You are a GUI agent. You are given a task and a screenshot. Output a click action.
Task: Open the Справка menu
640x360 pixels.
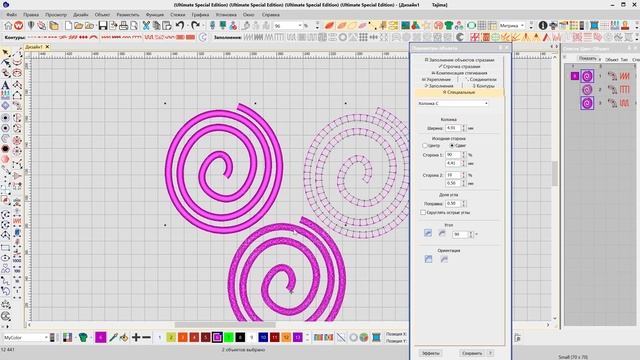click(271, 14)
